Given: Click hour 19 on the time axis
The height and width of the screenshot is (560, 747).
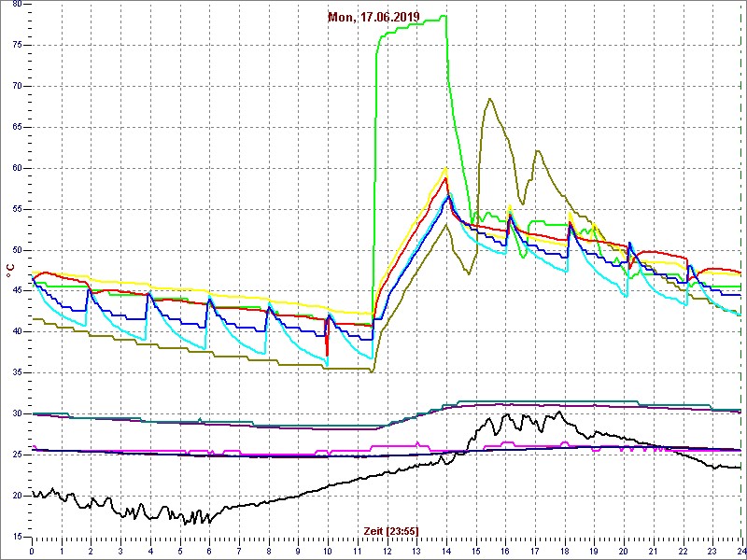Looking at the screenshot, I should tap(594, 551).
